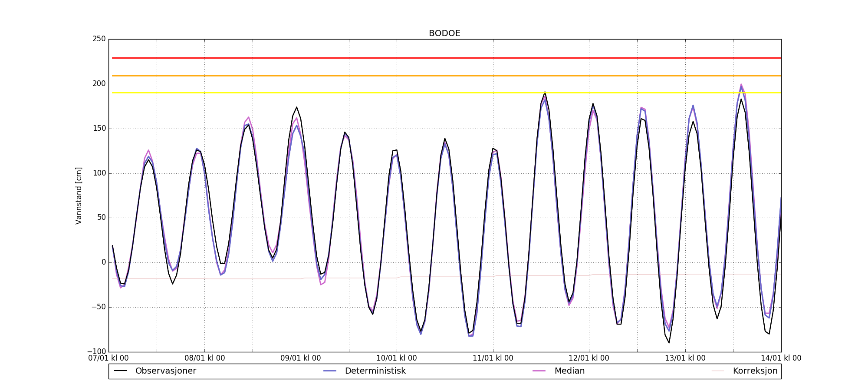Click the pale pink Korreksjon legend line sample
Image resolution: width=868 pixels, height=391 pixels.
[x=718, y=371]
